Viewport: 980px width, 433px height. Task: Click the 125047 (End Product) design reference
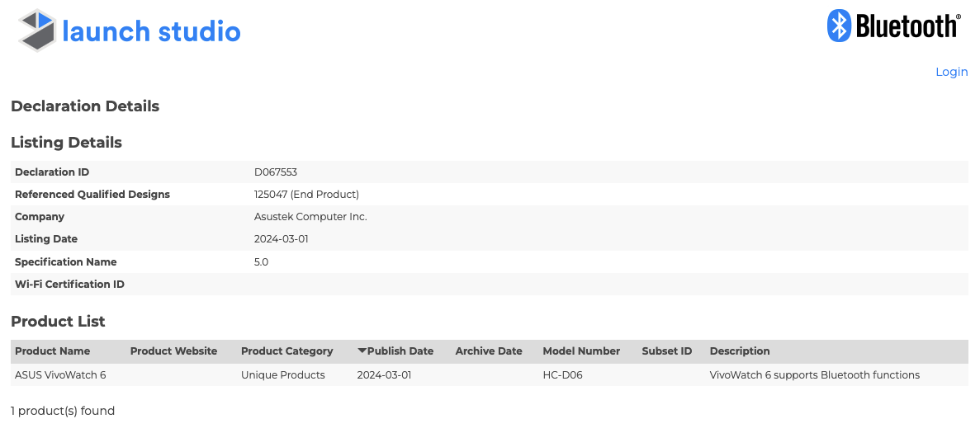click(x=307, y=194)
